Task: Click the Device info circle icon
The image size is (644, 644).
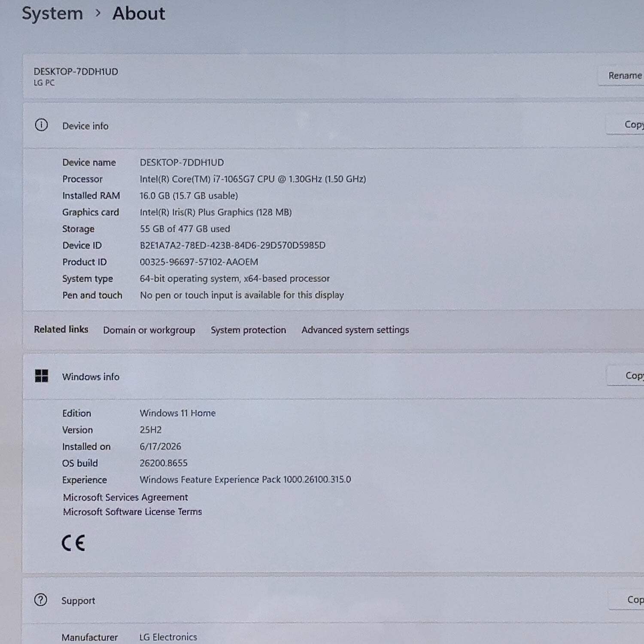Action: tap(41, 125)
